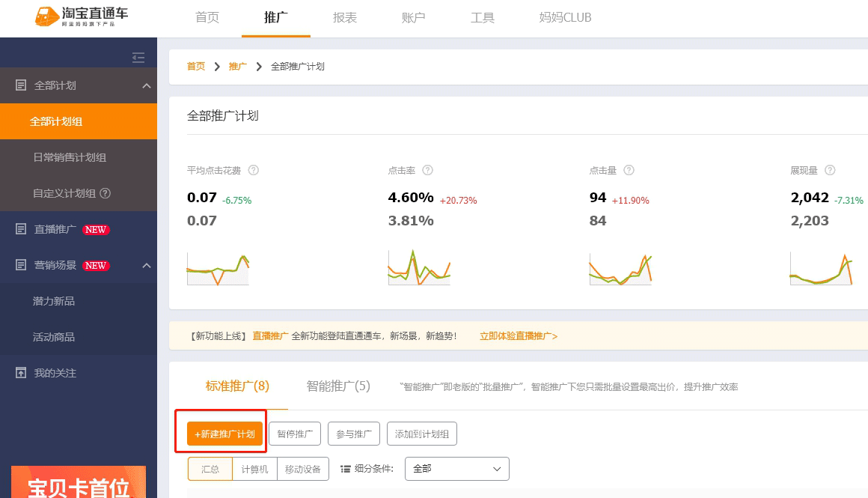
Task: Open the 报表 top navigation tab
Action: 344,17
